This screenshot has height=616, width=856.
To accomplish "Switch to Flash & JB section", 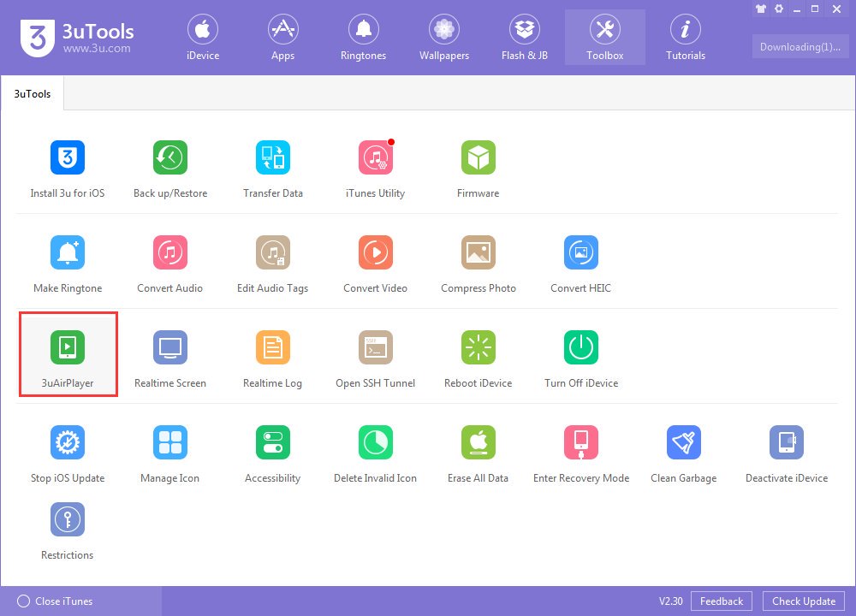I will (x=525, y=37).
